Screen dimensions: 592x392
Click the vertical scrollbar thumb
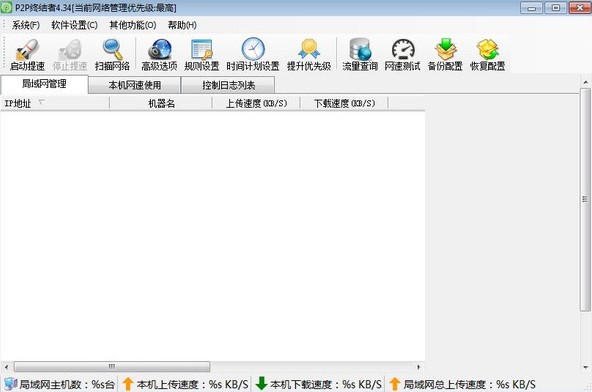pyautogui.click(x=586, y=200)
